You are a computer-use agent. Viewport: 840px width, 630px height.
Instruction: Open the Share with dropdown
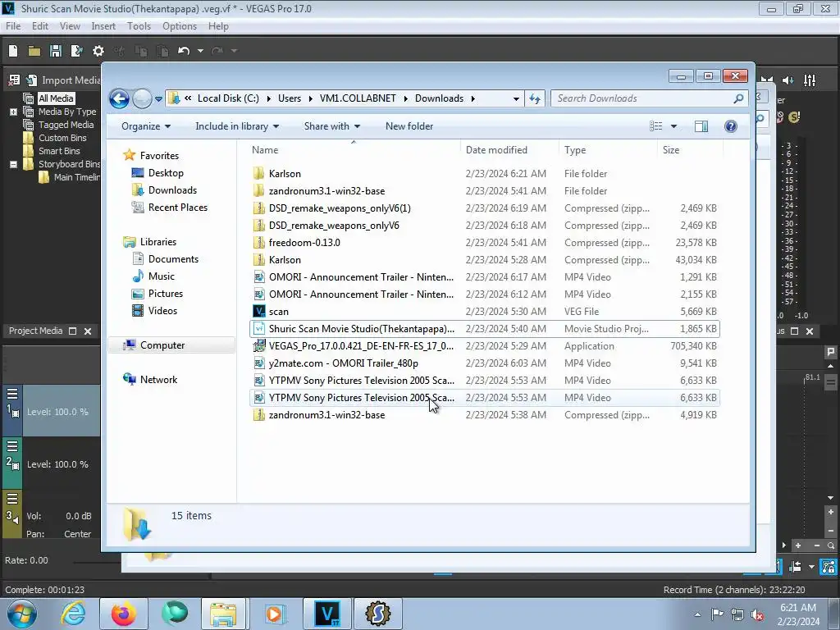pyautogui.click(x=332, y=126)
